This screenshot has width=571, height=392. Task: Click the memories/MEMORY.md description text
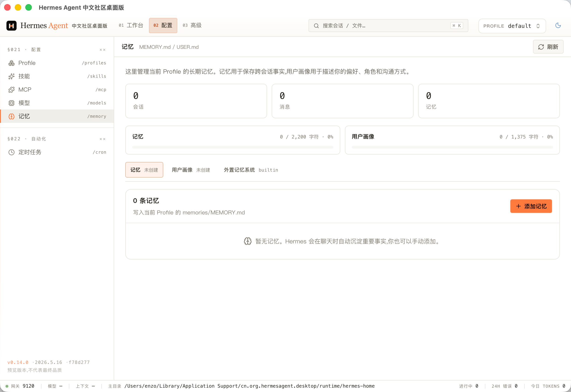click(x=189, y=213)
